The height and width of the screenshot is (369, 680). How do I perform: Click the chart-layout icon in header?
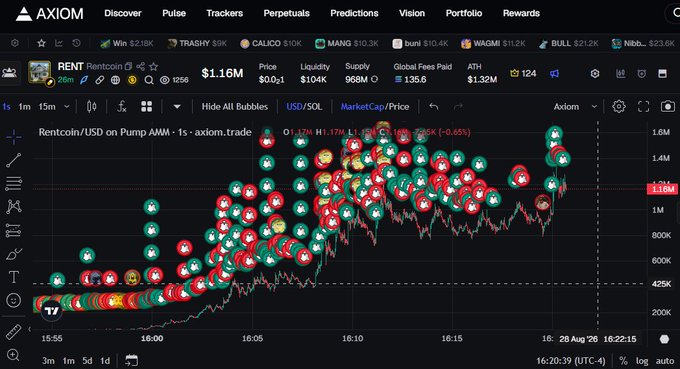pyautogui.click(x=621, y=74)
